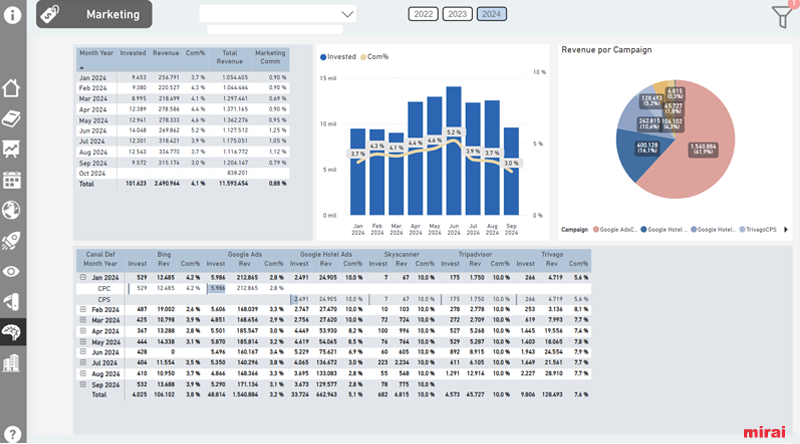Open the eye icon in the sidebar
This screenshot has height=444, width=800.
pyautogui.click(x=11, y=272)
